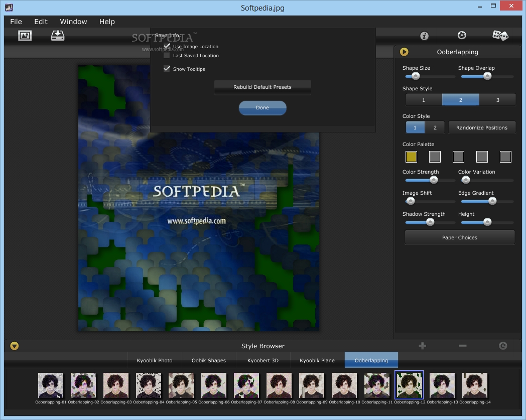Click the minus icon in Style Browser
Image resolution: width=526 pixels, height=420 pixels.
click(x=463, y=346)
